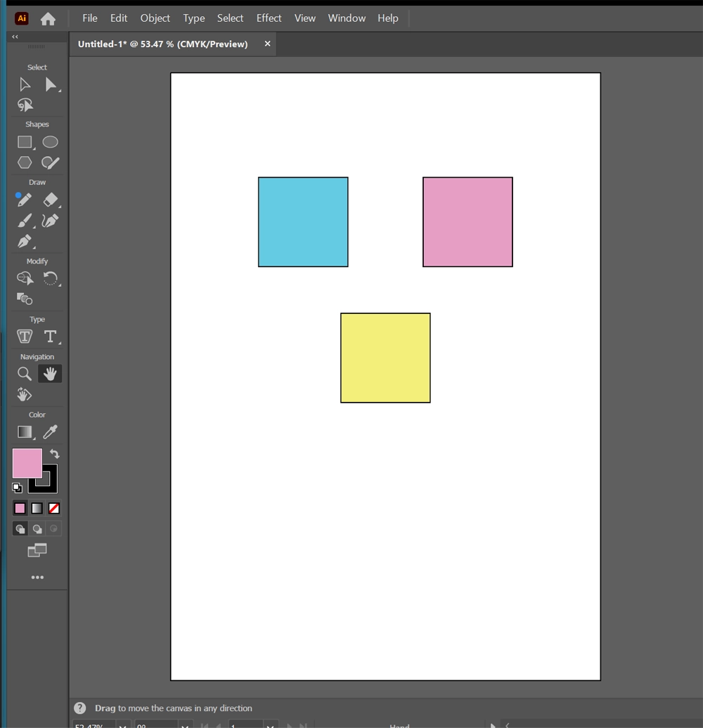Select the Rotate tool
The width and height of the screenshot is (703, 728).
(50, 279)
